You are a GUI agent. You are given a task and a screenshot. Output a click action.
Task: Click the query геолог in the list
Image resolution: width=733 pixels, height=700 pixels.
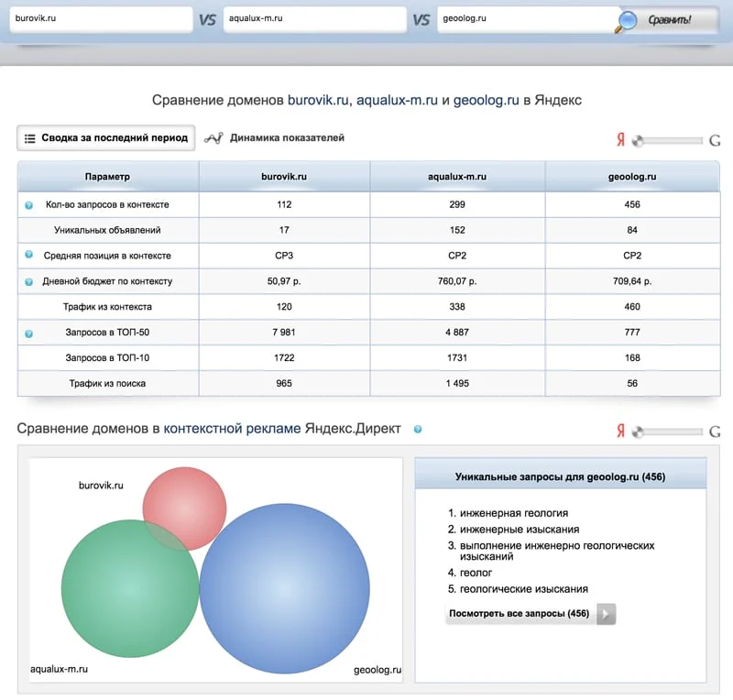tap(476, 573)
